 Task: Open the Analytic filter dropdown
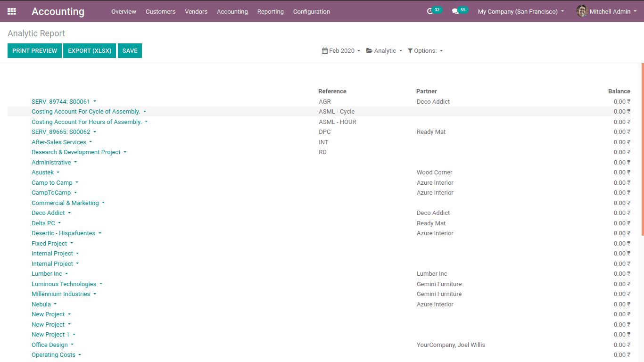[x=384, y=51]
